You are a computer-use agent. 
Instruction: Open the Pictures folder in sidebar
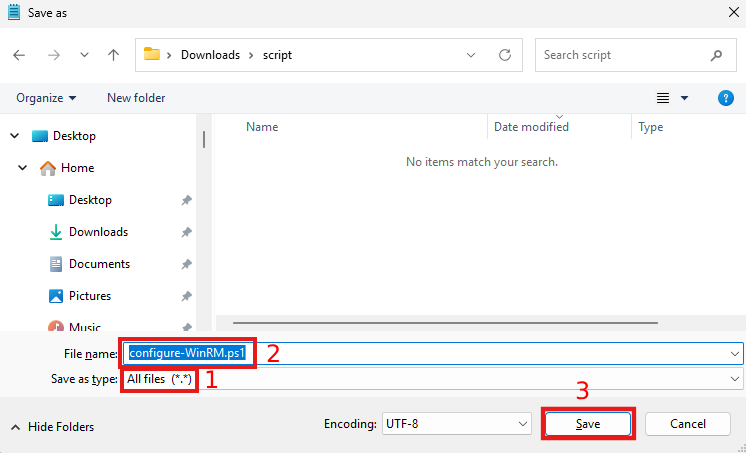click(x=89, y=296)
